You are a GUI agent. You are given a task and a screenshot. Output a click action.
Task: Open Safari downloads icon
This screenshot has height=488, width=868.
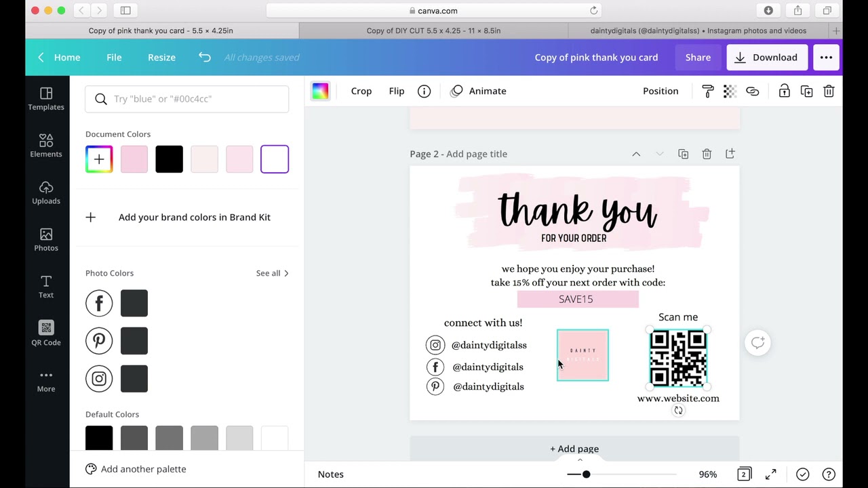coord(768,10)
